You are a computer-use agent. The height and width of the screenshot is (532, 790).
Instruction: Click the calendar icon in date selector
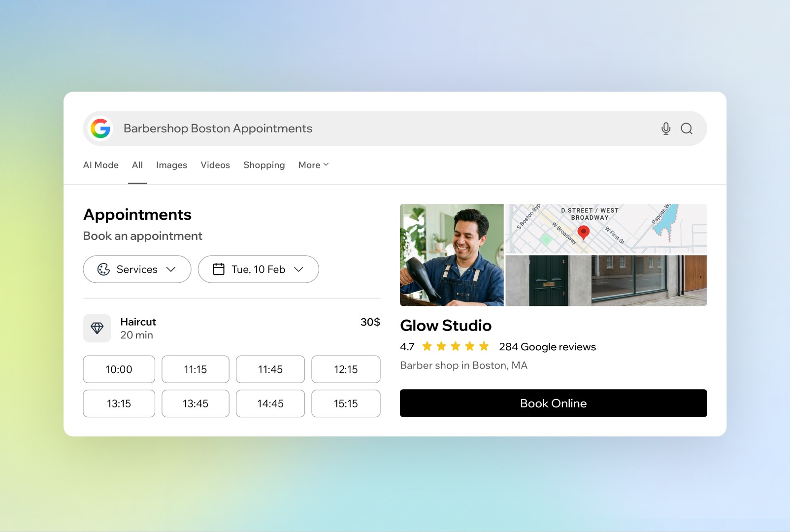tap(219, 269)
